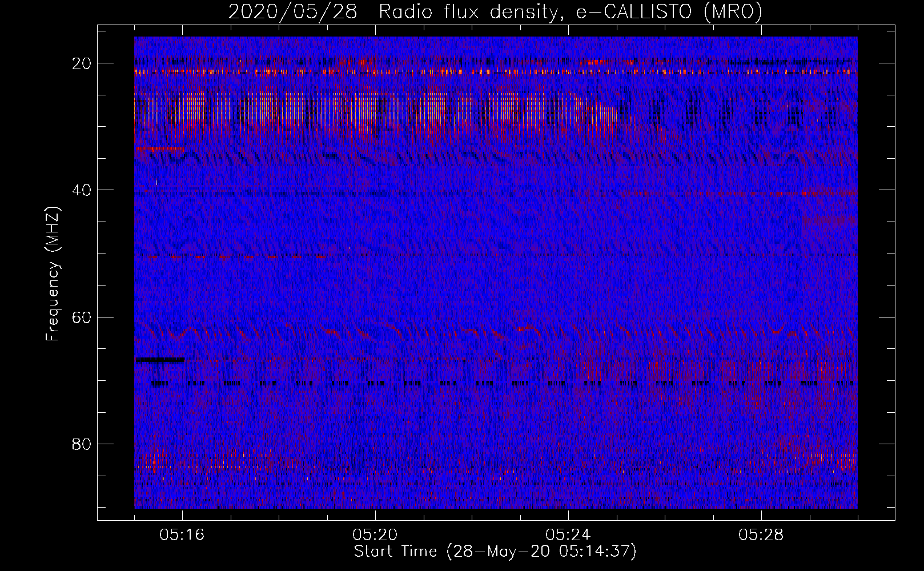Screen dimensions: 924x571
Task: Click the 05:28 time tick label
Action: coord(761,535)
